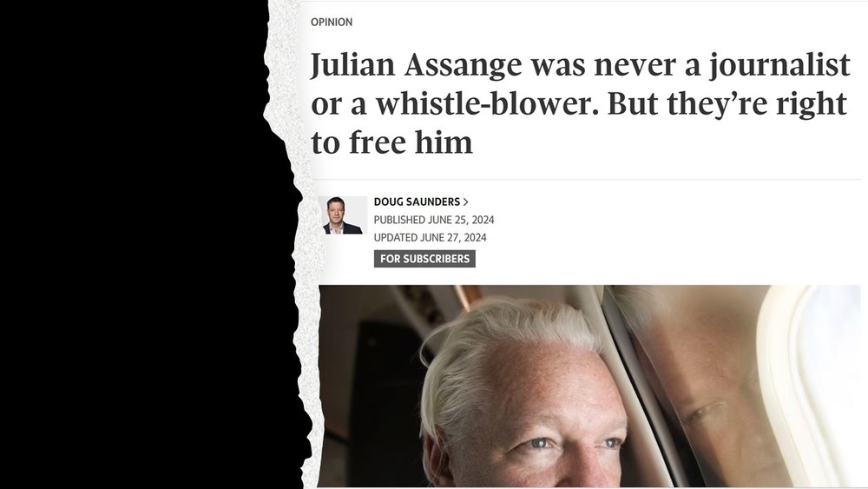Click the chevron arrow beside Doug Saunders

[465, 202]
